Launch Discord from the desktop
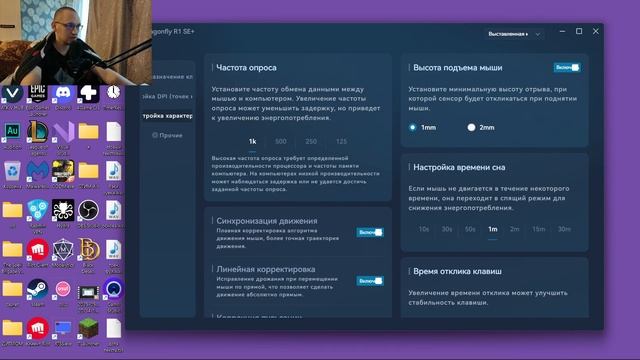The width and height of the screenshot is (640, 360). coord(63,94)
